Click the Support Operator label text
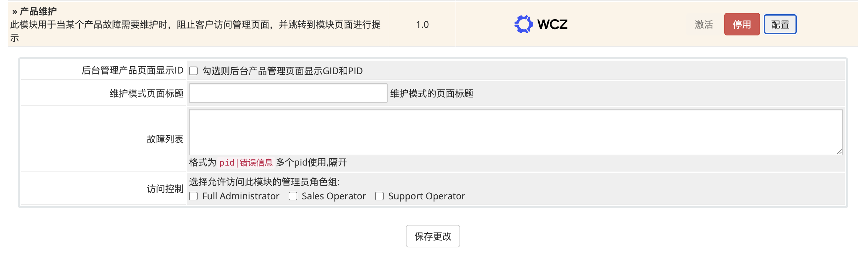This screenshot has width=868, height=253. pyautogui.click(x=426, y=196)
